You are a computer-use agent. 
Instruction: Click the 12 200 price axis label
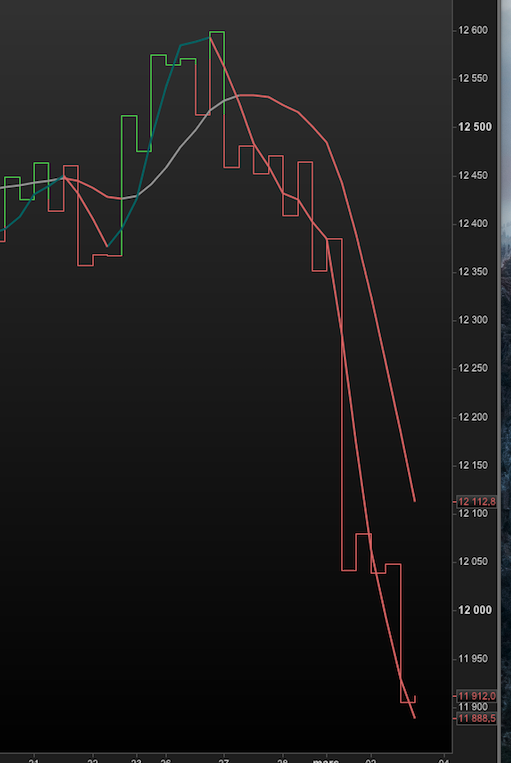pyautogui.click(x=473, y=417)
